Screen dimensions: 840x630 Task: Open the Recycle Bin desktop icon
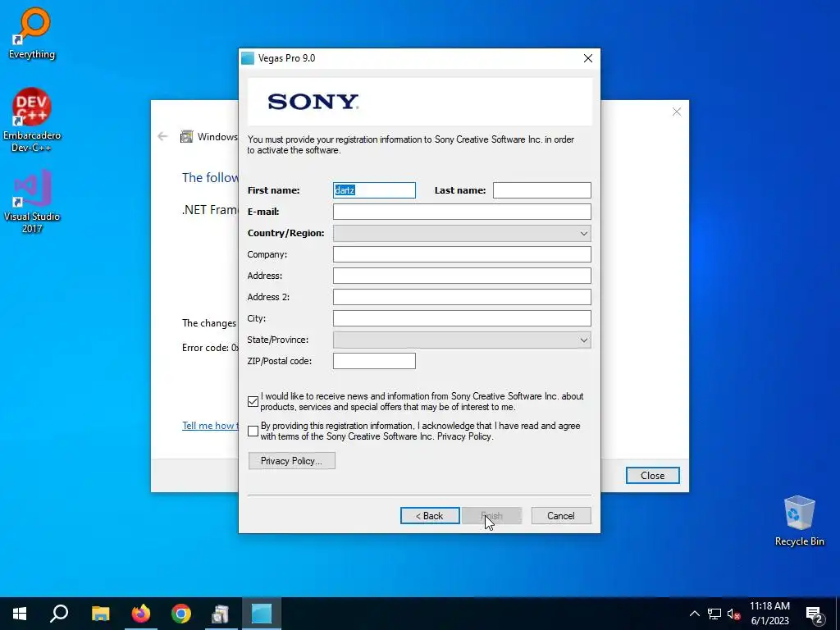click(x=799, y=521)
